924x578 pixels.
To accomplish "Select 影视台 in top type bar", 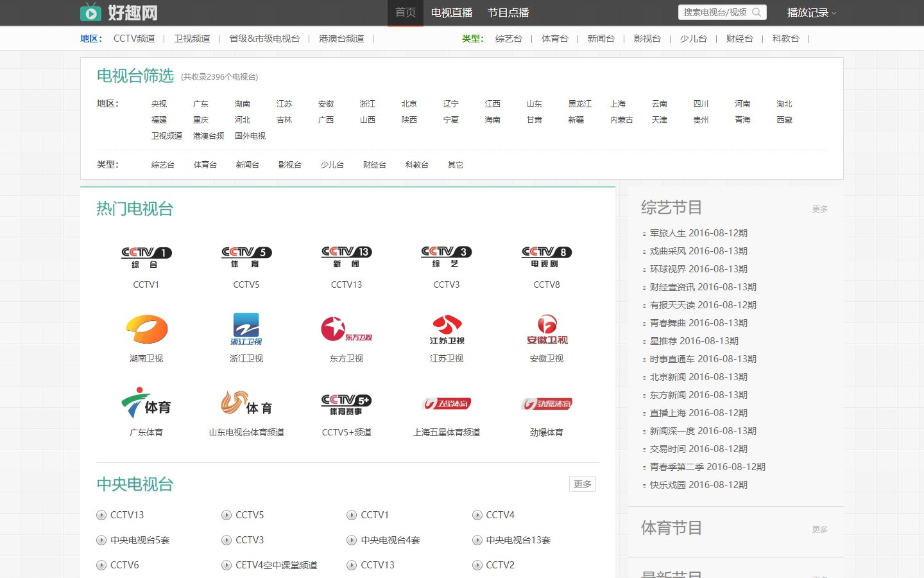I will coord(647,39).
